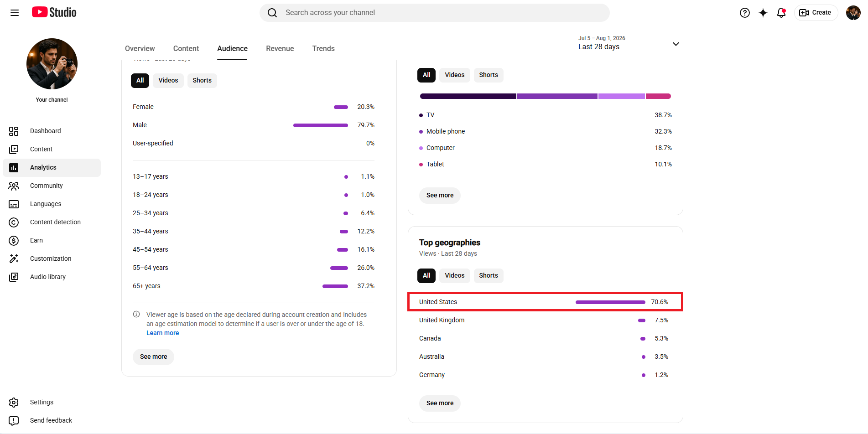Open the hamburger navigation menu

pos(15,13)
